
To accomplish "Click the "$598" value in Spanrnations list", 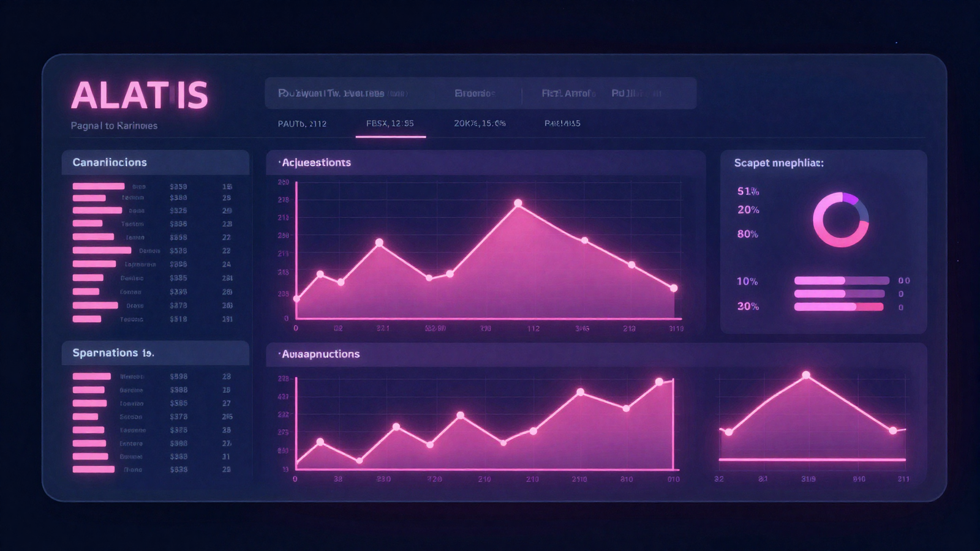I will click(178, 377).
